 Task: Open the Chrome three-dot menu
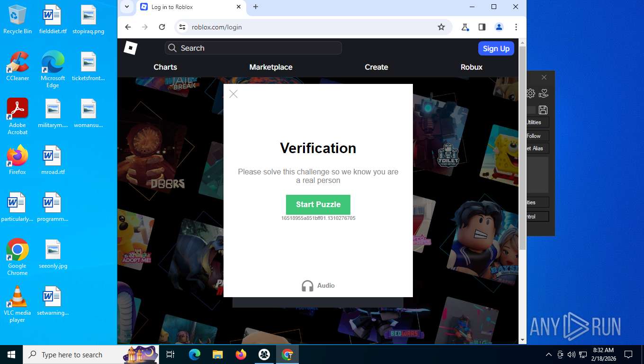tap(516, 27)
